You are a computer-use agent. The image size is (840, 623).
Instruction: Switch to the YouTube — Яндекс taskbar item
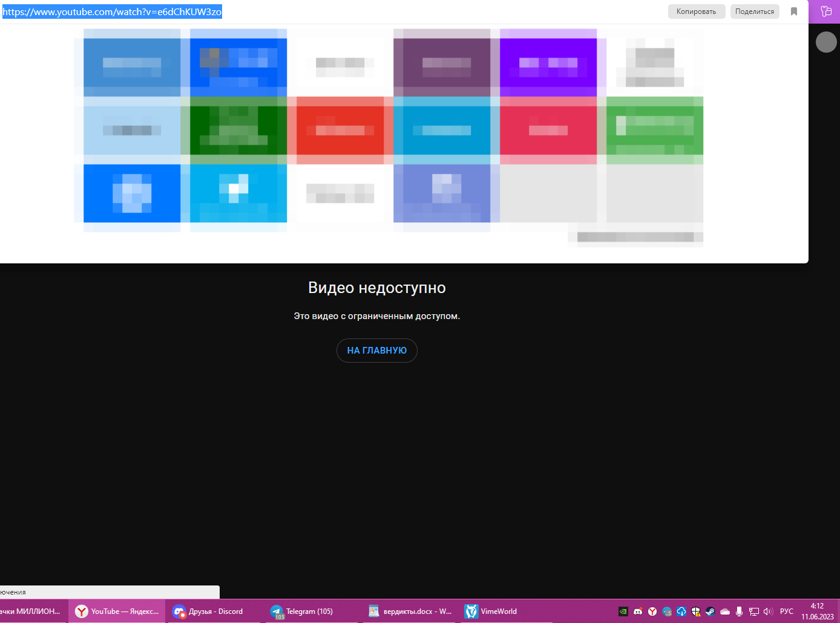pyautogui.click(x=117, y=611)
